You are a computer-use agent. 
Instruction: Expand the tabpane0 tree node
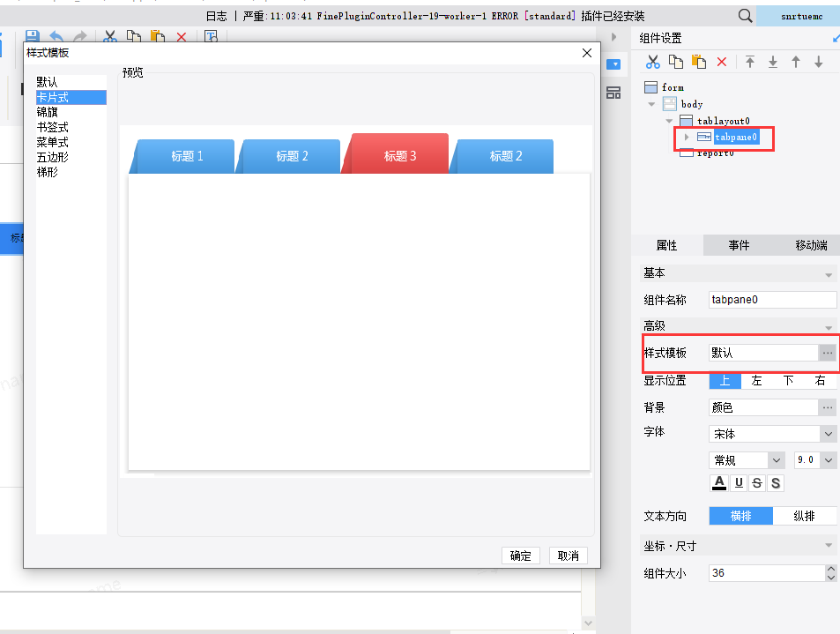(x=687, y=138)
